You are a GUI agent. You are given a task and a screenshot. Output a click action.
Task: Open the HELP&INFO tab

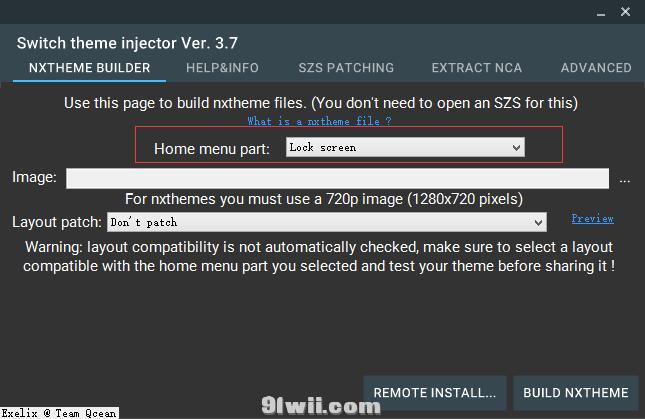tap(222, 68)
